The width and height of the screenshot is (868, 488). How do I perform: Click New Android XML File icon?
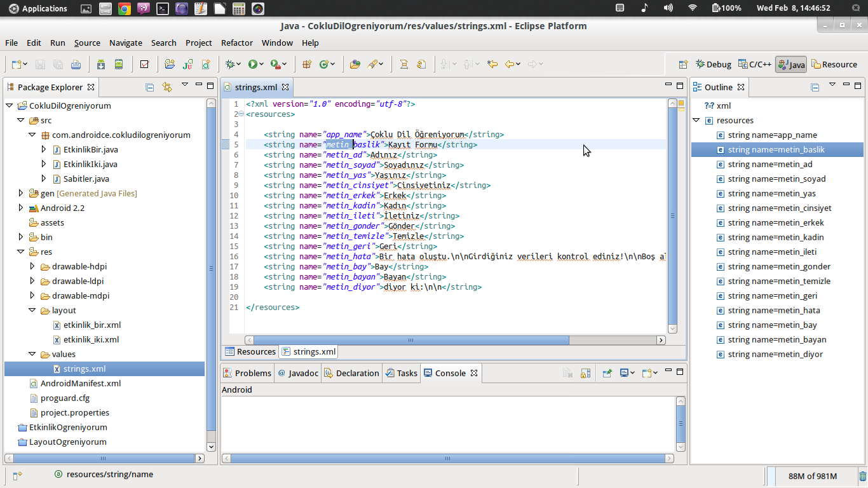click(205, 64)
